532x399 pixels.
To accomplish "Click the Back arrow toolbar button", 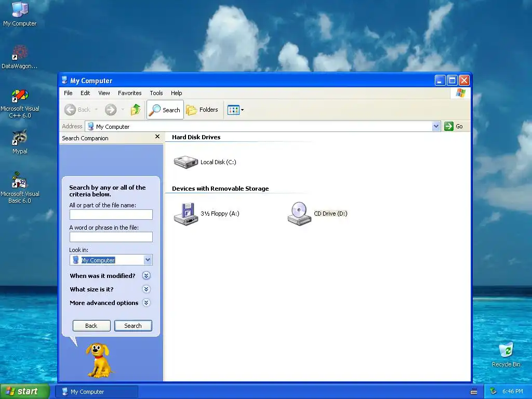I will [x=77, y=110].
